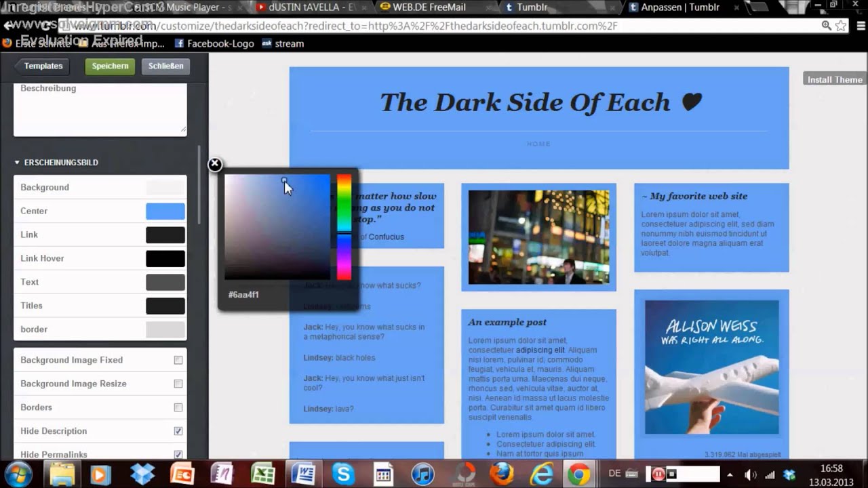Click the red recorder pause icon
Image resolution: width=868 pixels, height=488 pixels.
[x=658, y=474]
